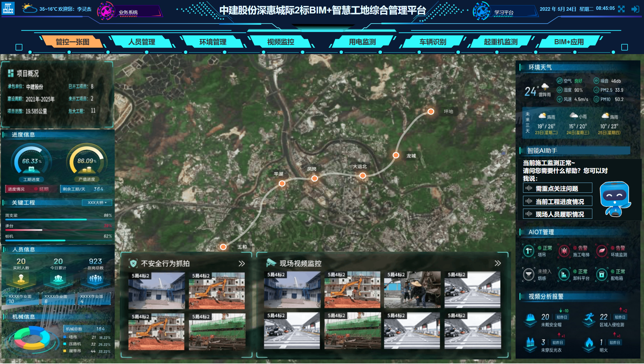This screenshot has width=644, height=364.
Task: Open the 卸料平台 status icon
Action: [x=564, y=274]
